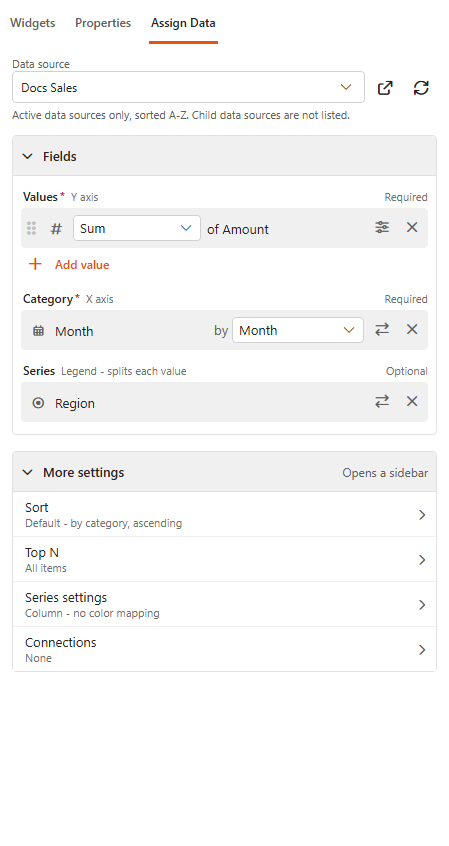The width and height of the screenshot is (449, 846).
Task: Click 'Column - no color mapping' text
Action: 92,613
